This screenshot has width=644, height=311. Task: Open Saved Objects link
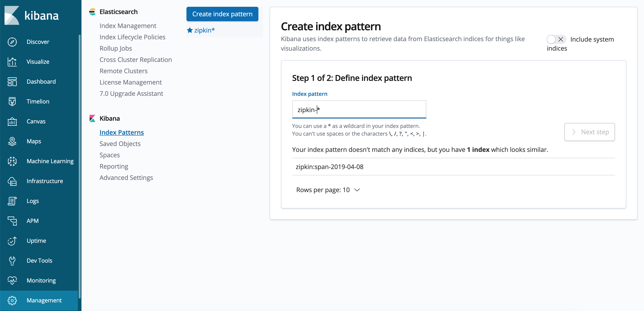point(120,144)
